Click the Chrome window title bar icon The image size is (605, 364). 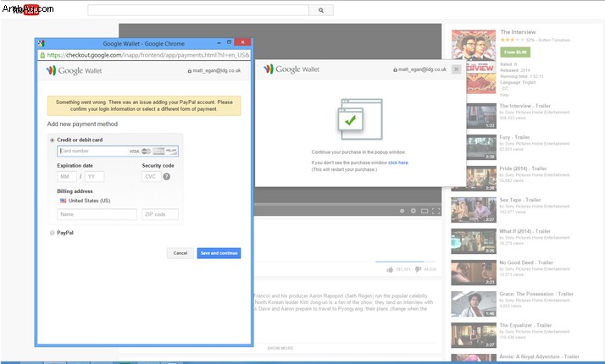tap(42, 43)
